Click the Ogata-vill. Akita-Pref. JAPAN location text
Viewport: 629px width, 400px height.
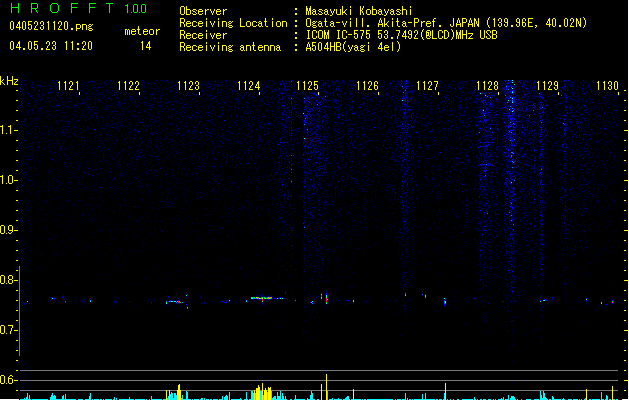click(446, 23)
